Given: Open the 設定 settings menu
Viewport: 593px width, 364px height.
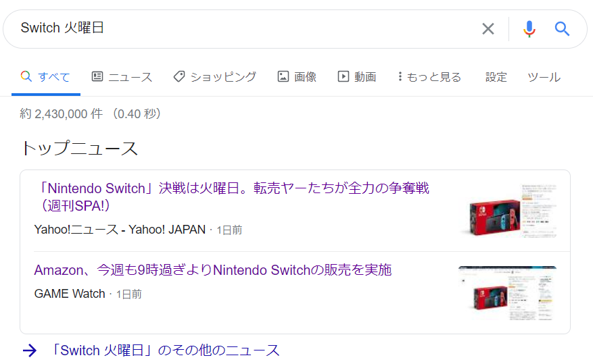Looking at the screenshot, I should tap(496, 77).
